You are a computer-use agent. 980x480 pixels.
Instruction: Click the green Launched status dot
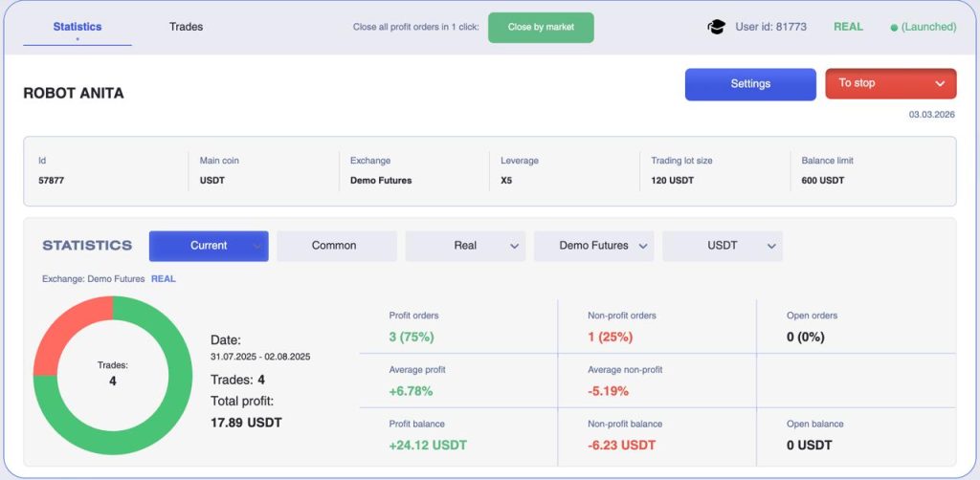894,28
